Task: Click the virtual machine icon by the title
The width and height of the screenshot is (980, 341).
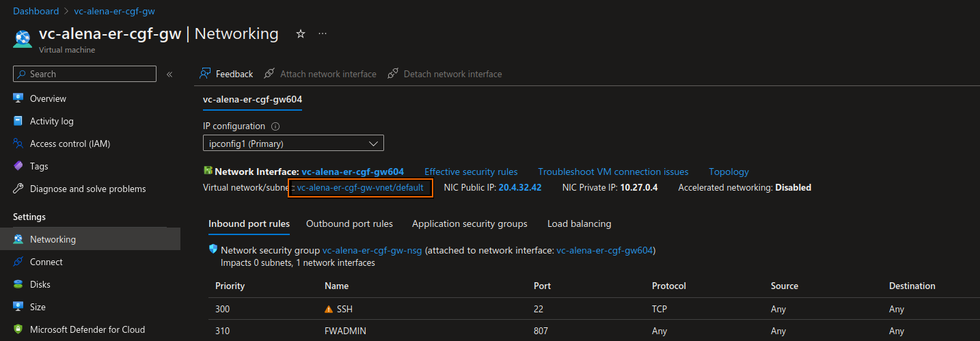Action: (x=22, y=38)
